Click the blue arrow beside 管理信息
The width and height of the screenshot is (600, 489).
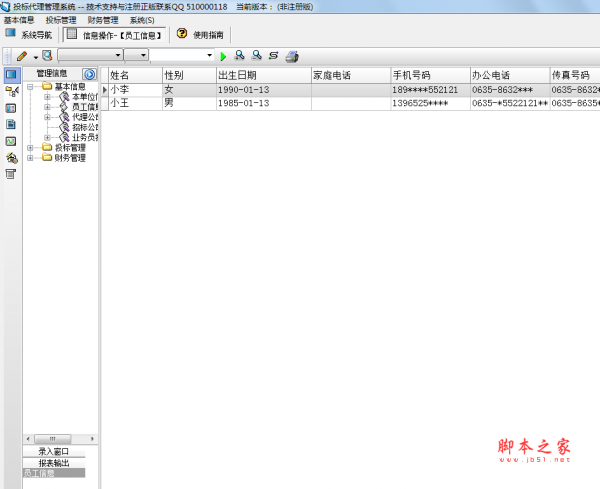coord(89,74)
